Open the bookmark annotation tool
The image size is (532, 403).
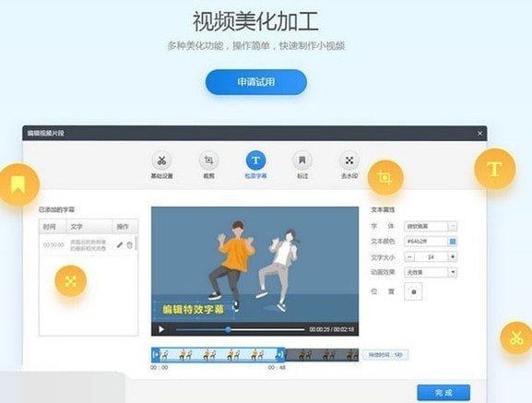[x=302, y=160]
